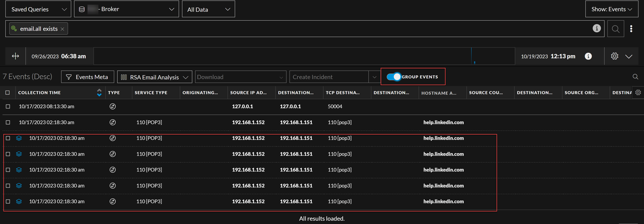Open the RSA Email Analysis column group dropdown
The image size is (644, 224).
pos(154,77)
